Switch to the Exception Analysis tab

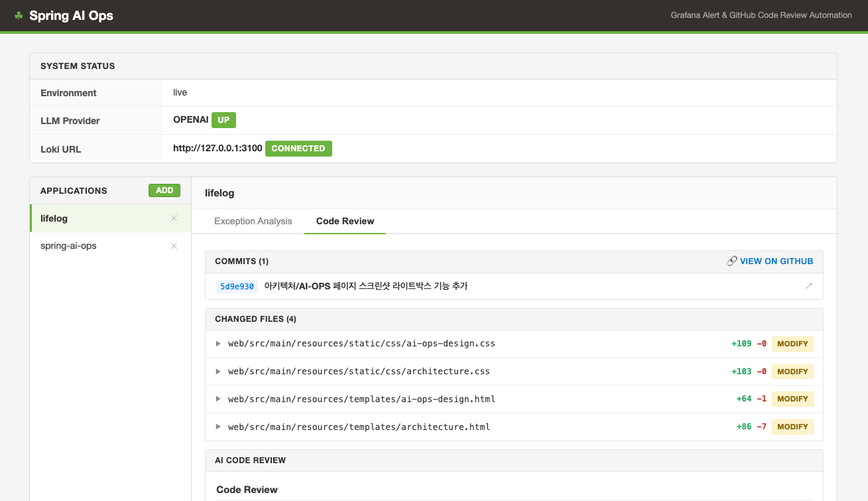coord(253,221)
